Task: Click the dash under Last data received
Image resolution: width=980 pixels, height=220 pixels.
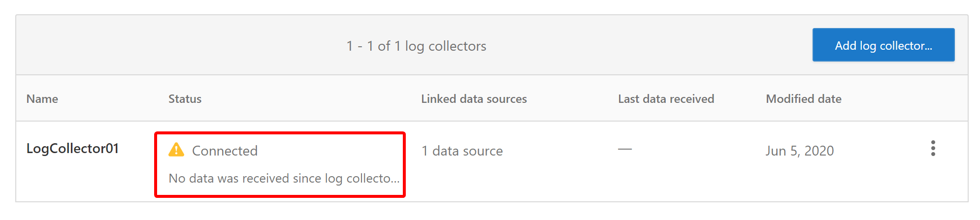Action: pos(625,149)
